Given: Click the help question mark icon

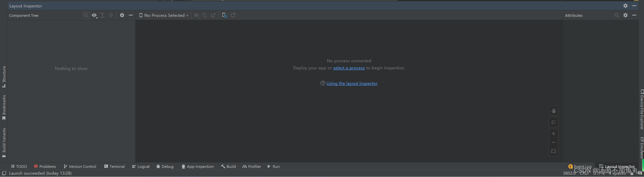Looking at the screenshot, I should pos(323,83).
